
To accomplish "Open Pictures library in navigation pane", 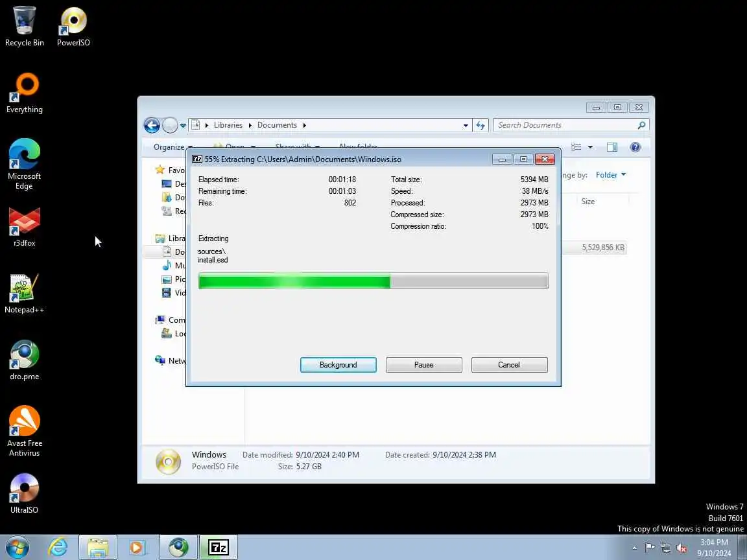I will tap(174, 279).
